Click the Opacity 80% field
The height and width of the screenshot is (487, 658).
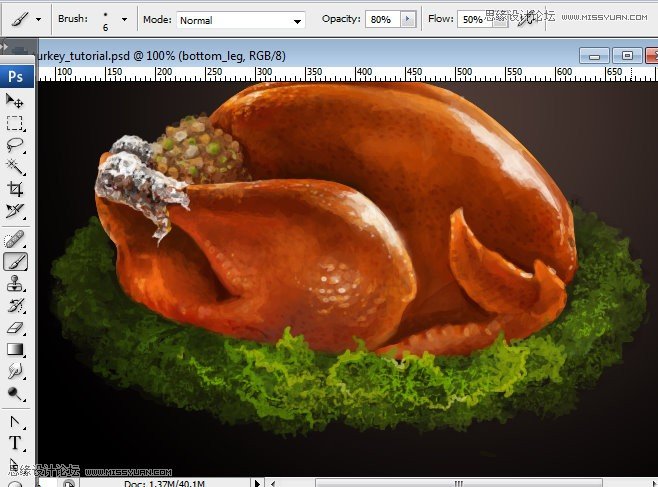pos(382,19)
